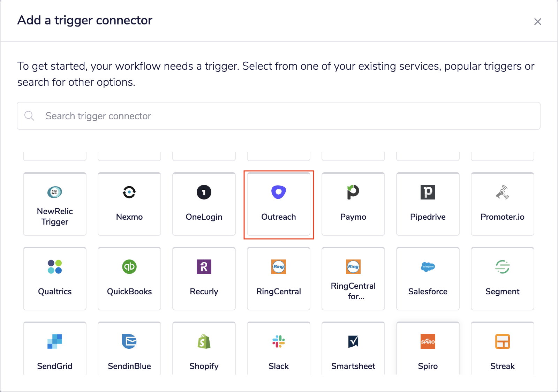Select the Smartsheet connector tile
Image resolution: width=558 pixels, height=392 pixels.
point(353,349)
